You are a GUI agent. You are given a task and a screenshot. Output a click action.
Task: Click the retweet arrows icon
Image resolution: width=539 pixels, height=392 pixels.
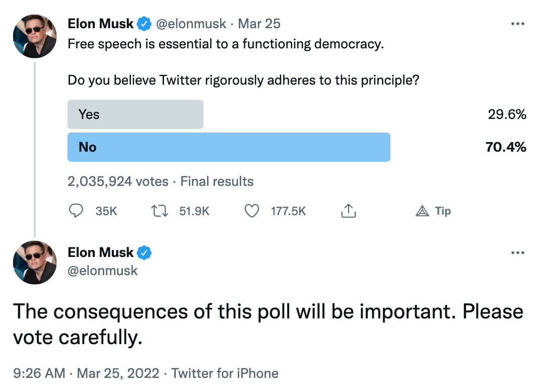[159, 211]
